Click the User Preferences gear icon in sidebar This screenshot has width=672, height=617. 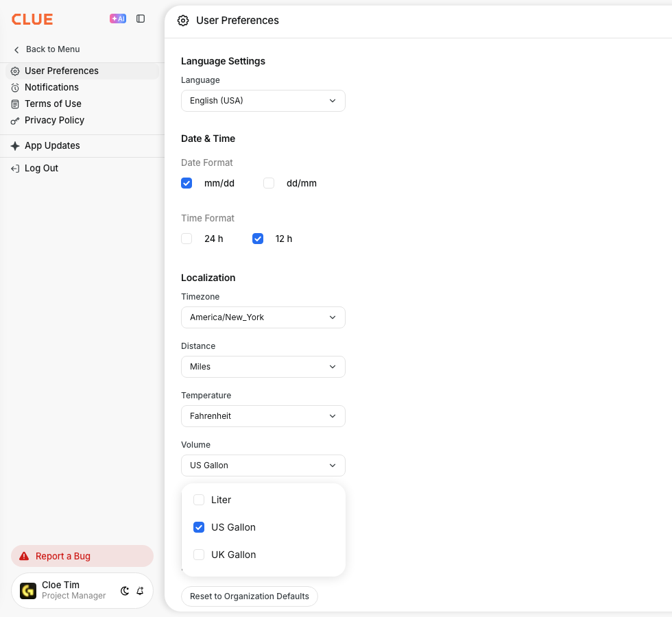pyautogui.click(x=15, y=71)
